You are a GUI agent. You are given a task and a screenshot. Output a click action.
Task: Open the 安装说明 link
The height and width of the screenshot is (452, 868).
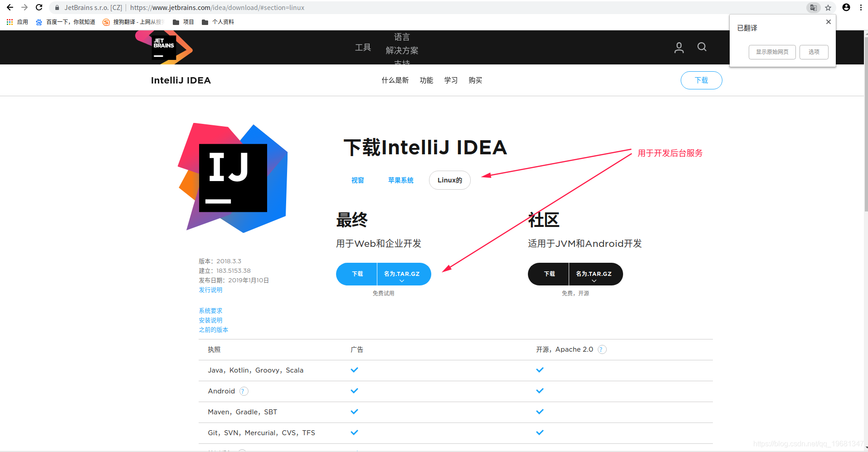pyautogui.click(x=210, y=320)
